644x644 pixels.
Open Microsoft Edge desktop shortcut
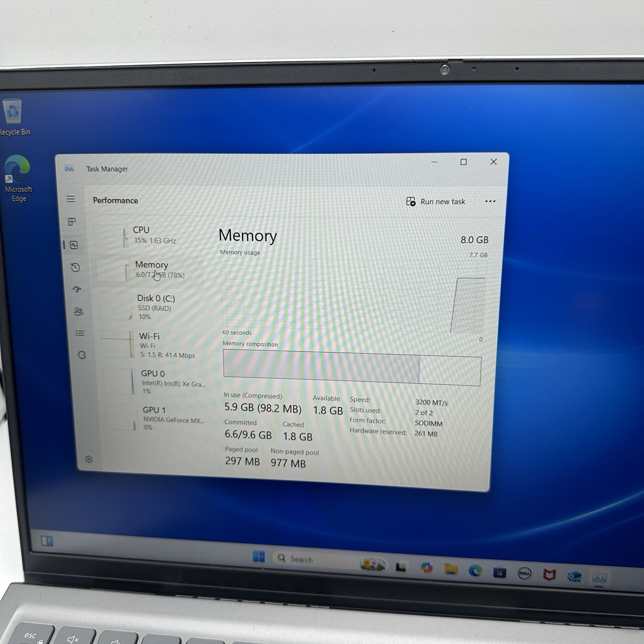tap(18, 179)
